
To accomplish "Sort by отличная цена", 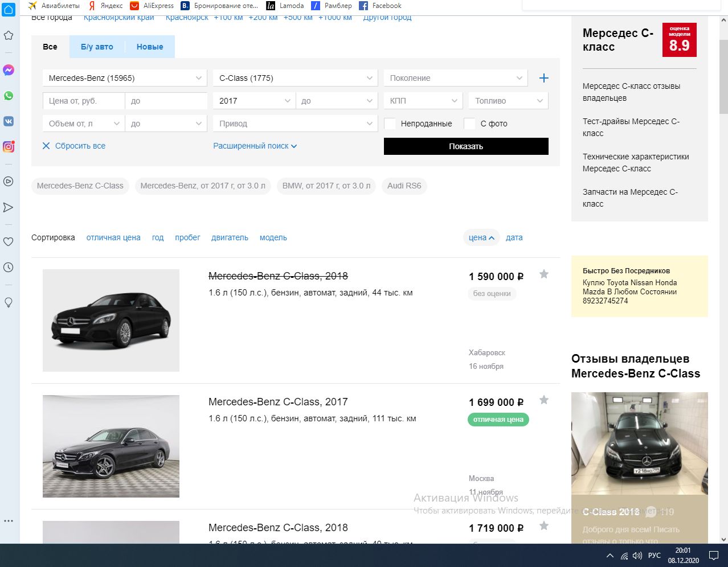I will coord(113,237).
